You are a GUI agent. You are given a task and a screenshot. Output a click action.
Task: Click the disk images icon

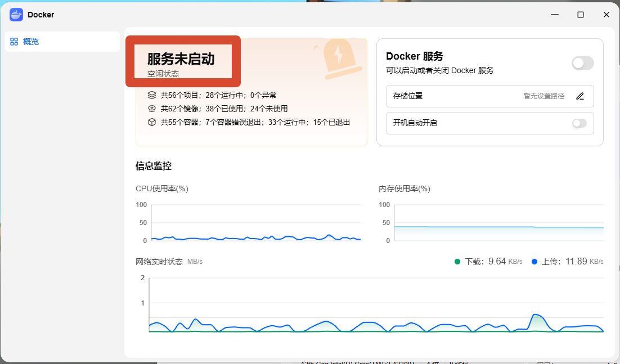point(152,109)
